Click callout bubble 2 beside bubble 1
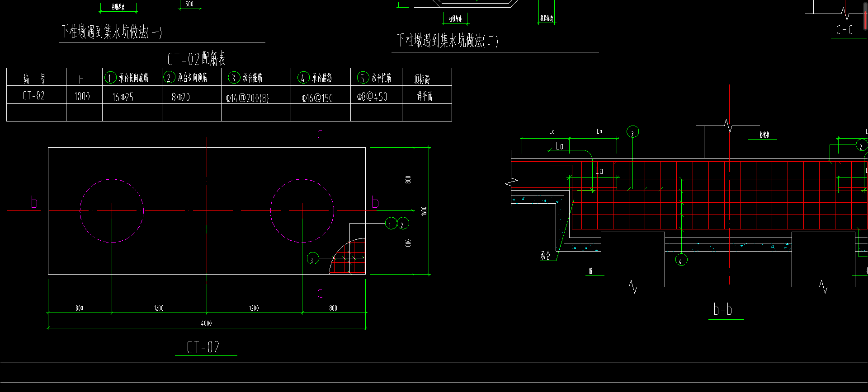The image size is (868, 392). (x=403, y=224)
